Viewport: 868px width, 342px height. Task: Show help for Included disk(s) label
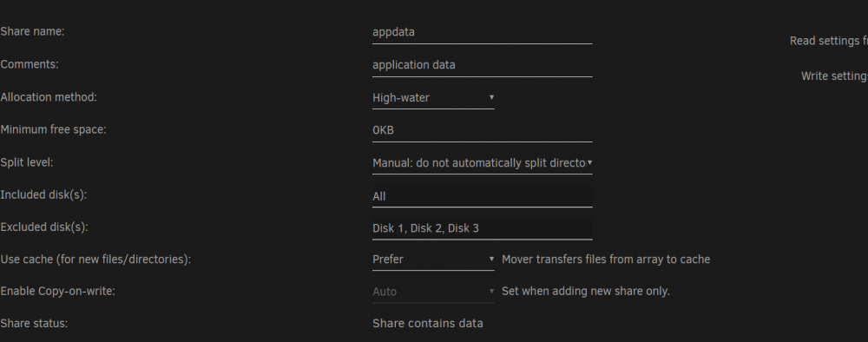click(x=43, y=194)
